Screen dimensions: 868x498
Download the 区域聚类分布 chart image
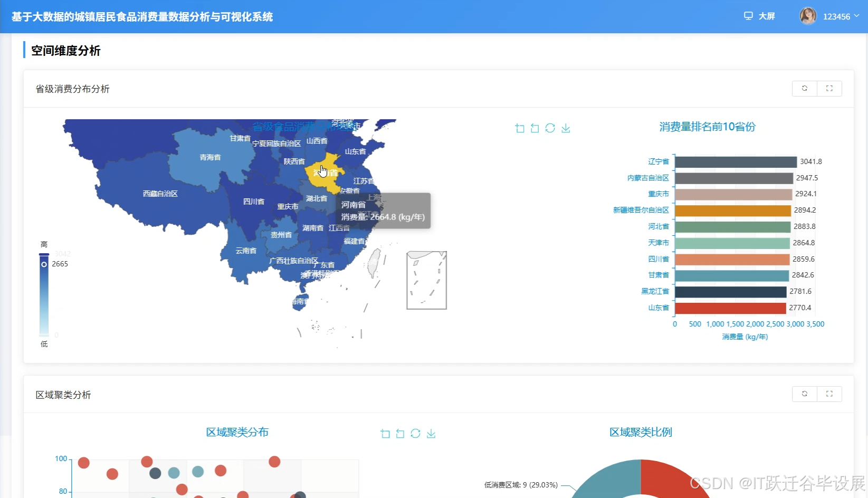[431, 434]
